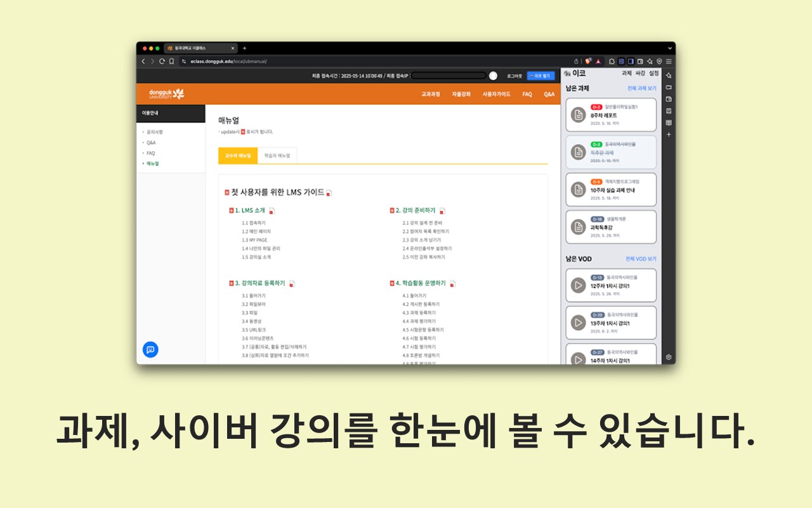Toggle the switch next to 로그아웃
The height and width of the screenshot is (508, 812).
[494, 75]
